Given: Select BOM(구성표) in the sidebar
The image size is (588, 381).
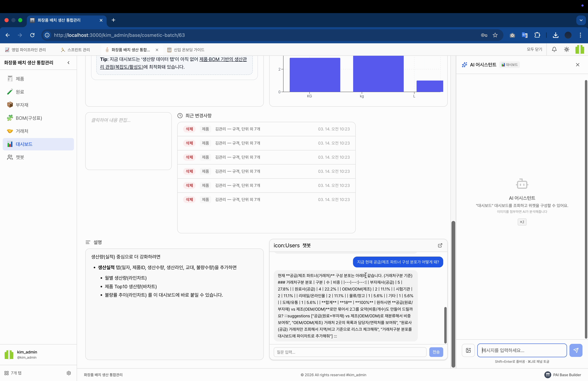Looking at the screenshot, I should click(x=29, y=118).
